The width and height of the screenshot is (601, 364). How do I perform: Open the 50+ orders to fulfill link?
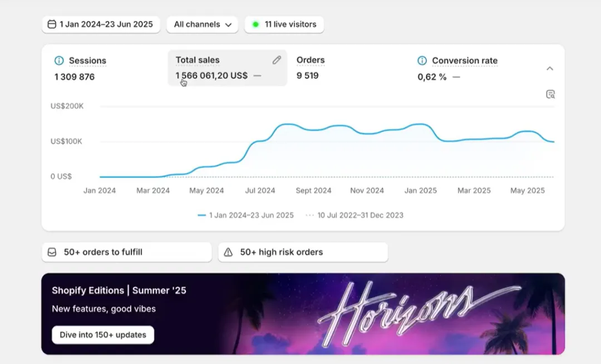point(103,252)
